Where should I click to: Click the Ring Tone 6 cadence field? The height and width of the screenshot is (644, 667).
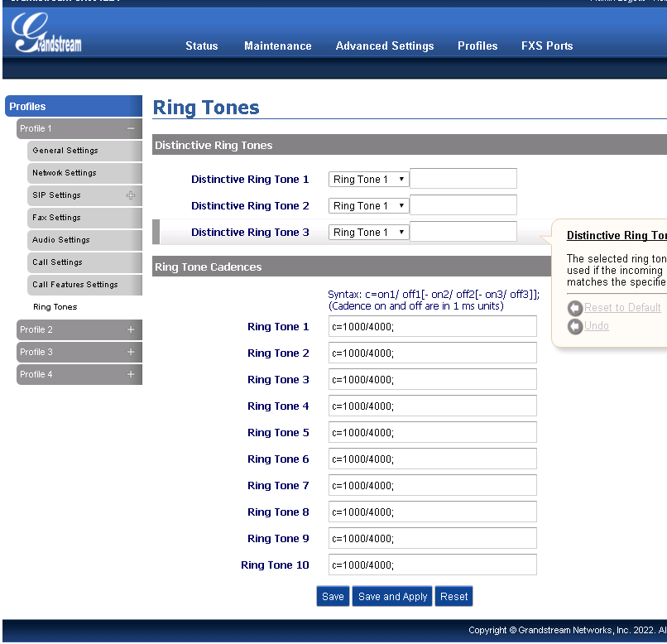point(433,459)
